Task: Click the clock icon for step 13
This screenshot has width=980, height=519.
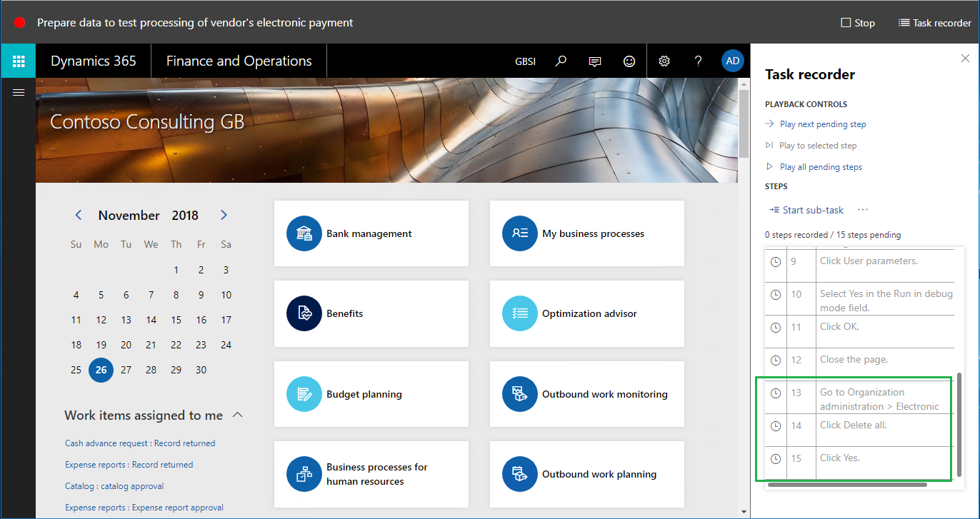Action: coord(776,393)
